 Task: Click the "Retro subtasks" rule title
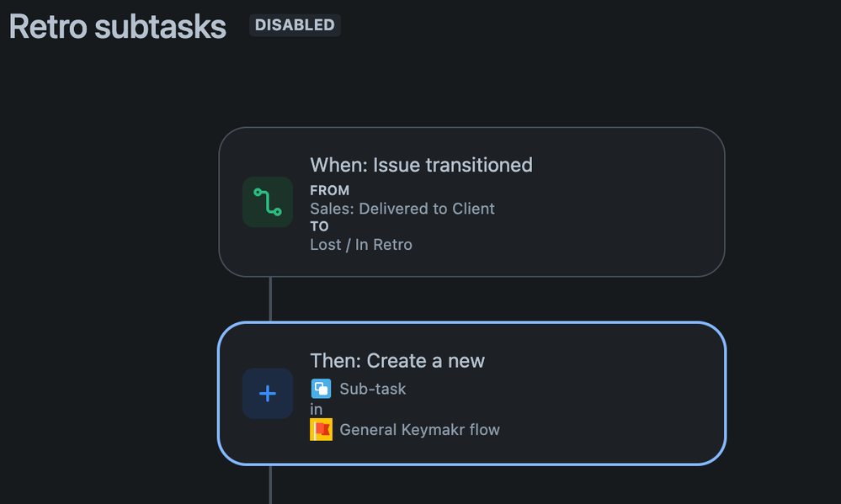point(118,26)
